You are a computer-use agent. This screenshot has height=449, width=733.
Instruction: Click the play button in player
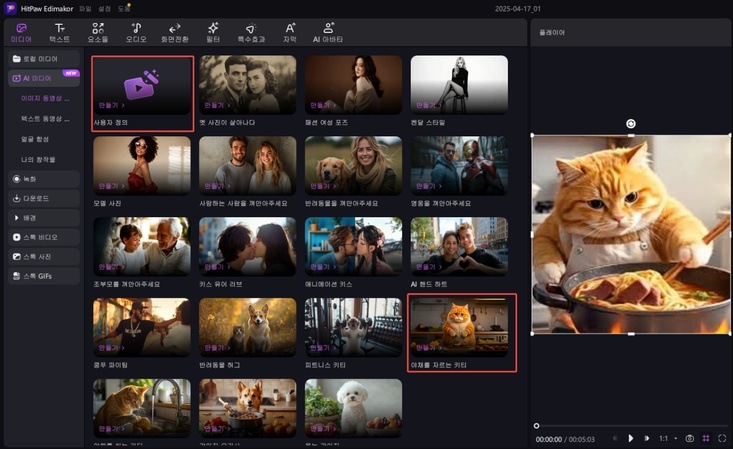[630, 438]
